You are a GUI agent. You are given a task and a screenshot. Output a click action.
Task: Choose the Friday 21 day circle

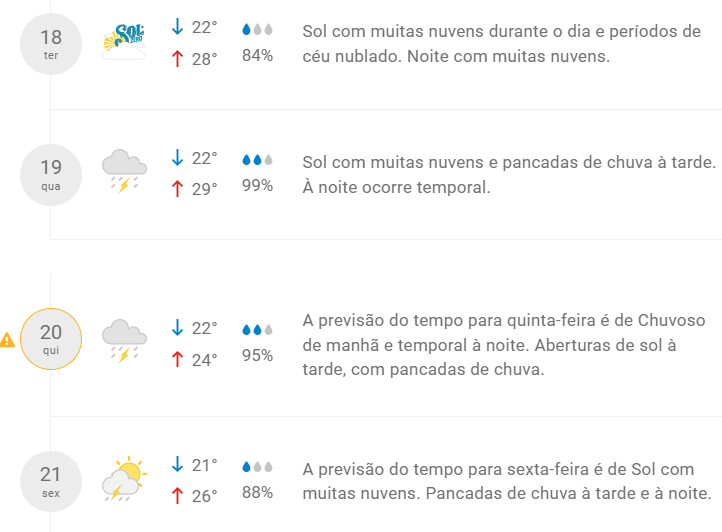click(50, 480)
